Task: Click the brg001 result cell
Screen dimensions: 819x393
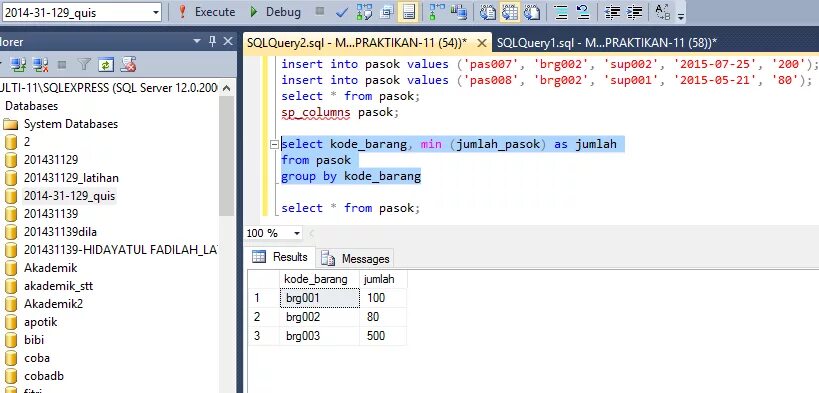Action: (319, 298)
